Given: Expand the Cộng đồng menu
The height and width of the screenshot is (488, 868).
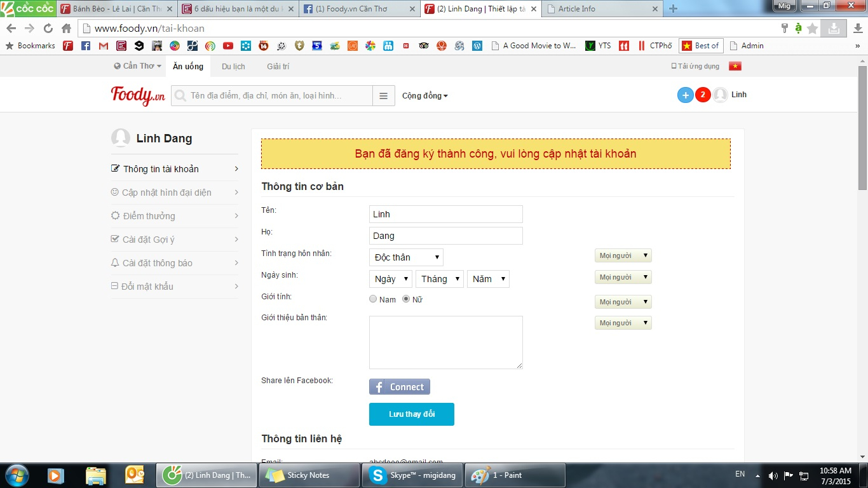Looking at the screenshot, I should pos(424,96).
